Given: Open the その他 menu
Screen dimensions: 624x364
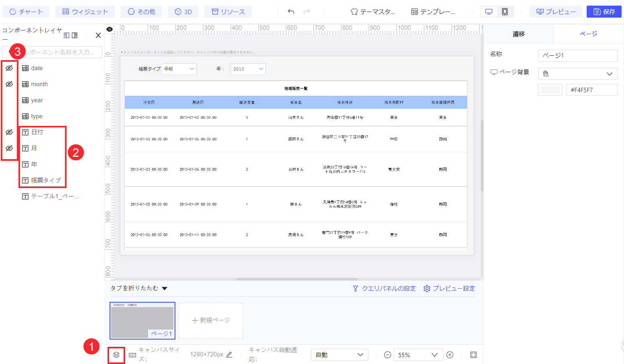Looking at the screenshot, I should tap(141, 12).
